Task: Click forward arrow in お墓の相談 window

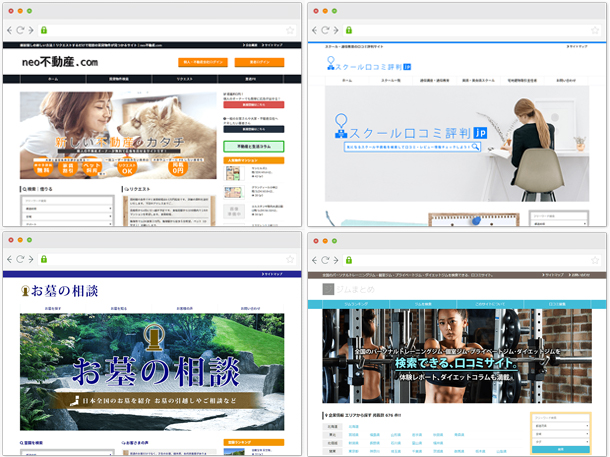Action: tap(31, 259)
